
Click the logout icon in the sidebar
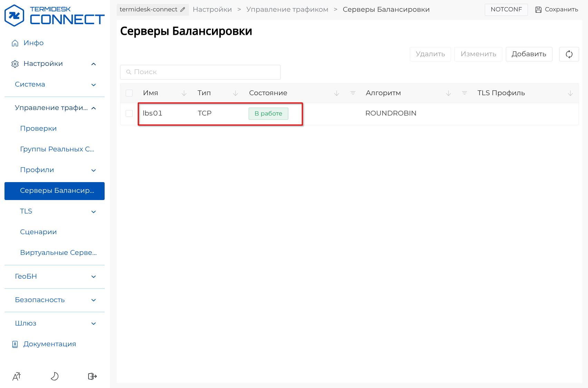[92, 376]
